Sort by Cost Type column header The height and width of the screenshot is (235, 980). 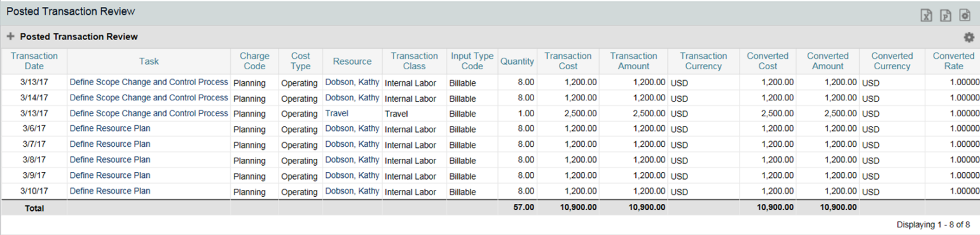pos(300,61)
